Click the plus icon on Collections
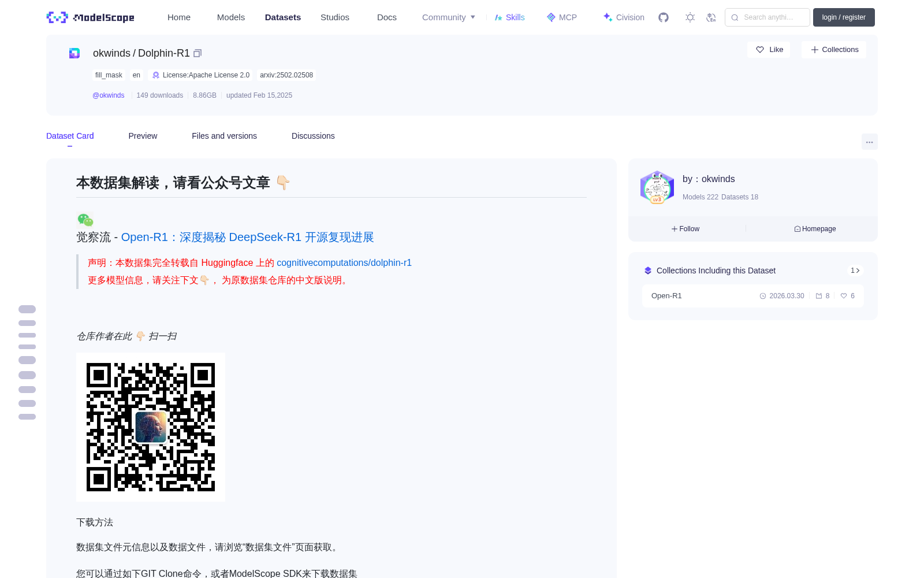The width and height of the screenshot is (924, 578). click(815, 50)
